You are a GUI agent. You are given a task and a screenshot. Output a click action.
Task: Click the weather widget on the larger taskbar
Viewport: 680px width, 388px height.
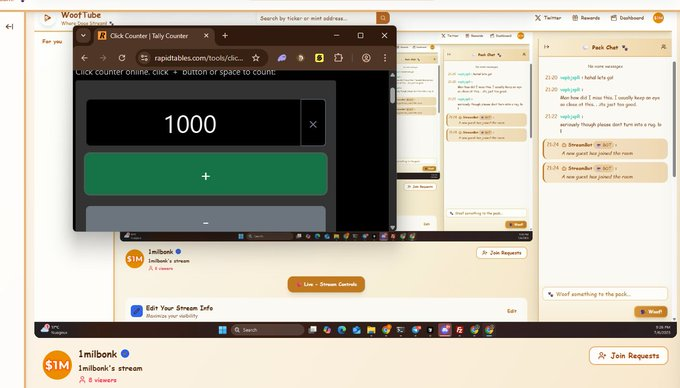[x=54, y=329]
